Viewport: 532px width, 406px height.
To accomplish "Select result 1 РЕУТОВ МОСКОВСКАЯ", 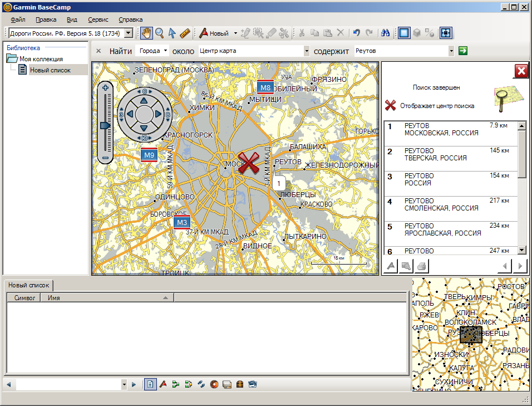I will pos(451,134).
